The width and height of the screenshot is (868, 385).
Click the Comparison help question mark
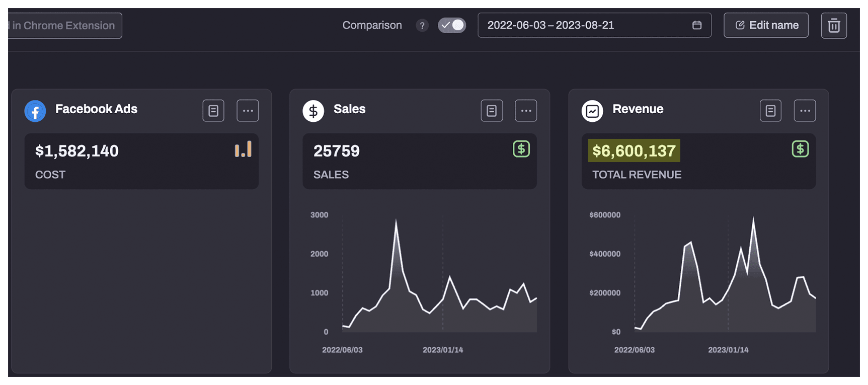click(422, 25)
